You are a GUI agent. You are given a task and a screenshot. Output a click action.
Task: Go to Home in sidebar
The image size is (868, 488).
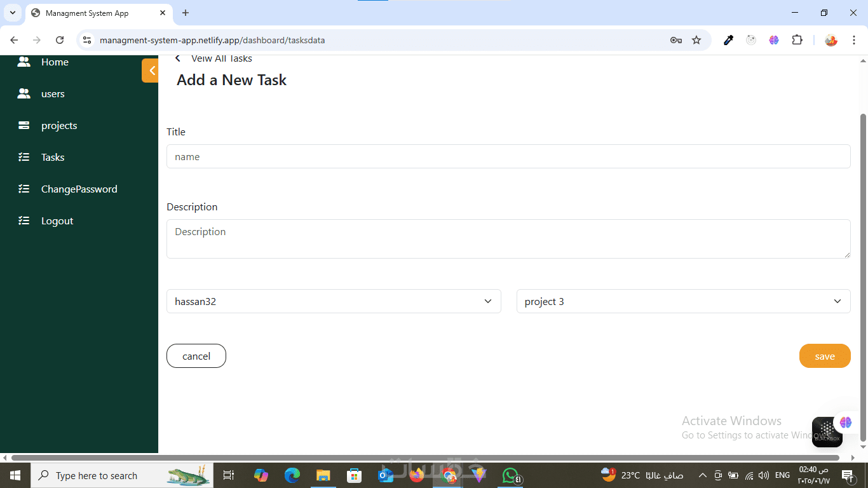tap(55, 62)
